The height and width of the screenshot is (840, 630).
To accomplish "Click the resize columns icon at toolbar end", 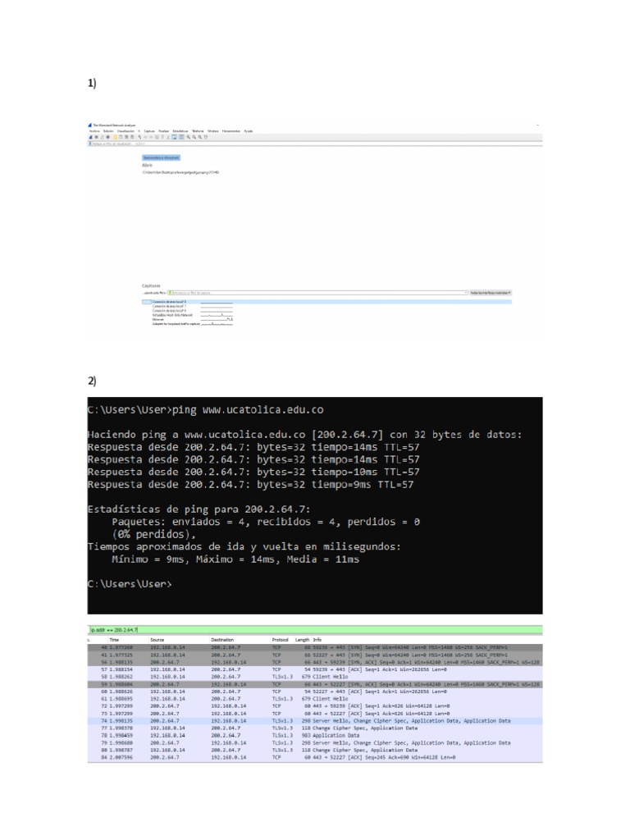I will coord(206,137).
